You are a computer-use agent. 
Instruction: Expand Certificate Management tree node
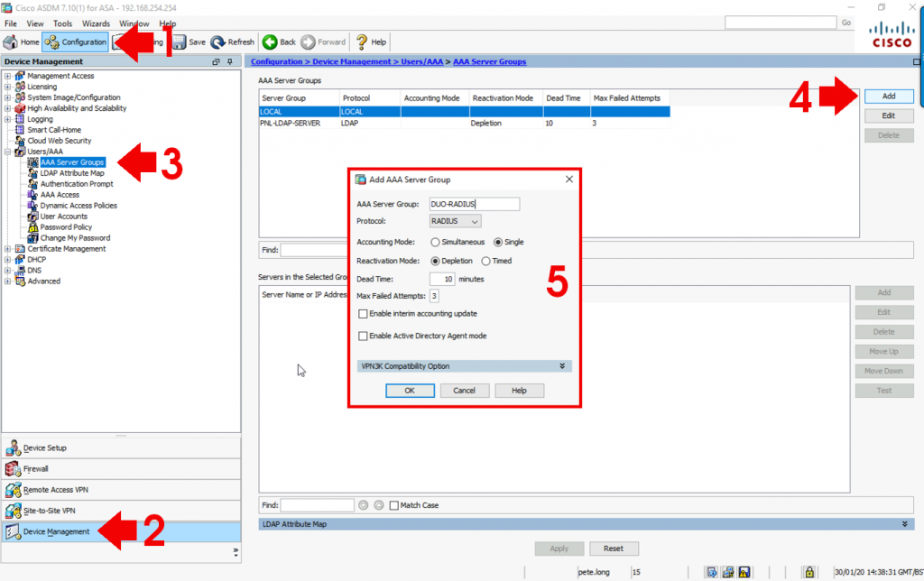click(7, 249)
